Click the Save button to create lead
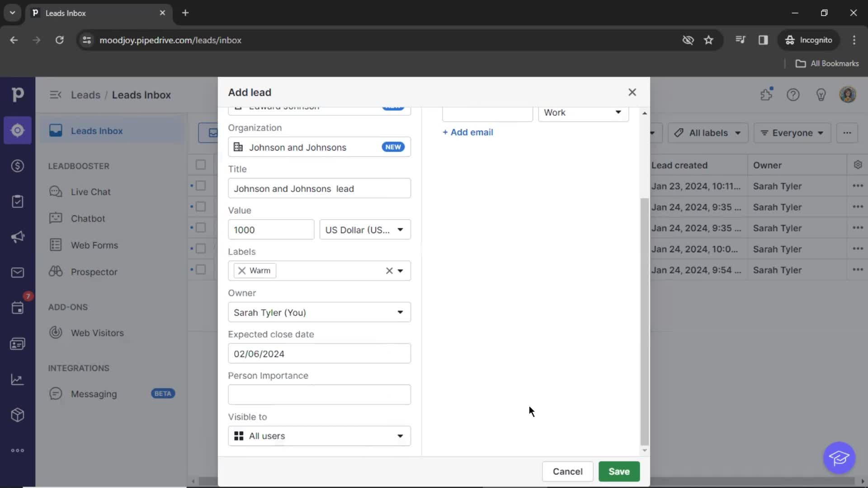The height and width of the screenshot is (488, 868). point(619,471)
